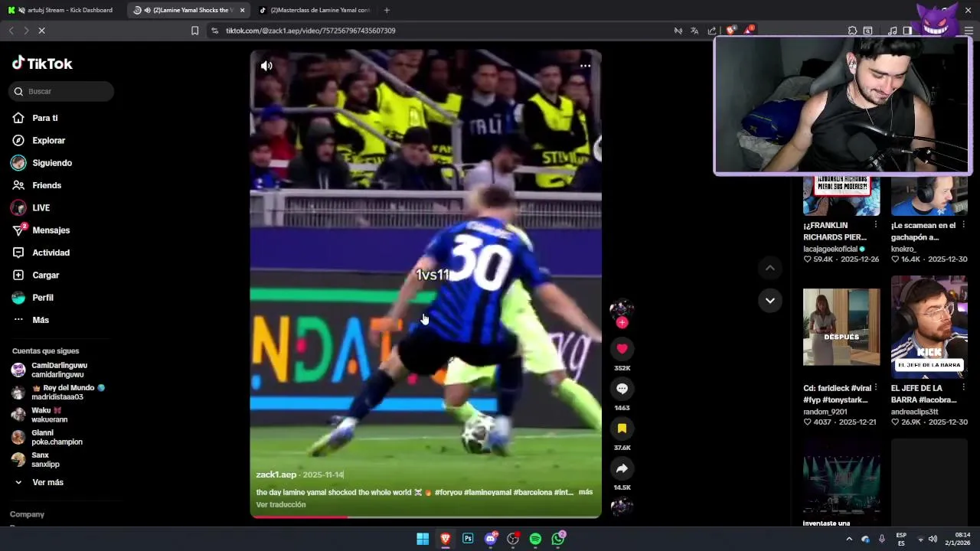
Task: Open Photoshop from the taskbar
Action: [x=468, y=539]
